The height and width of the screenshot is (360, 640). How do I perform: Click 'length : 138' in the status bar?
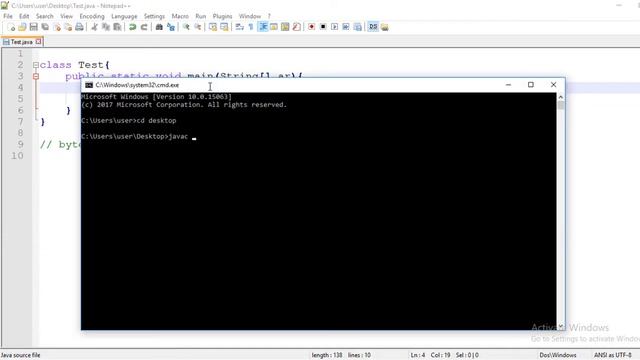click(327, 355)
